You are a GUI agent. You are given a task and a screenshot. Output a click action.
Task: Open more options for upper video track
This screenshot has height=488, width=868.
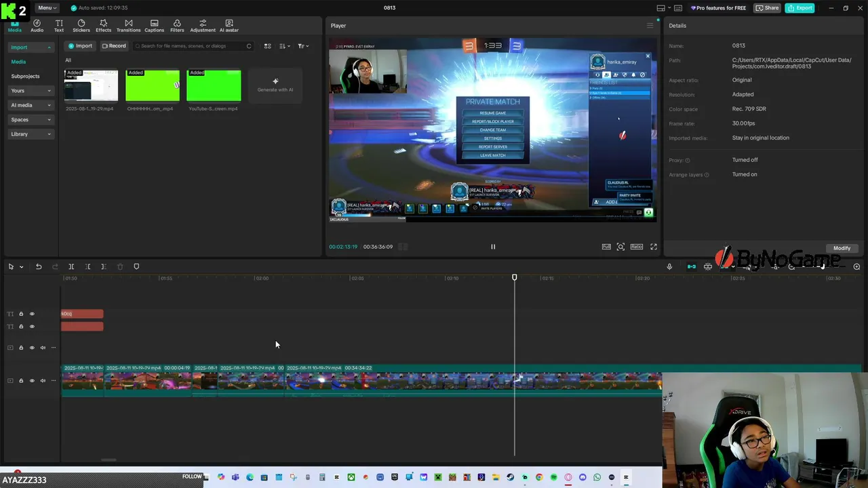click(54, 348)
